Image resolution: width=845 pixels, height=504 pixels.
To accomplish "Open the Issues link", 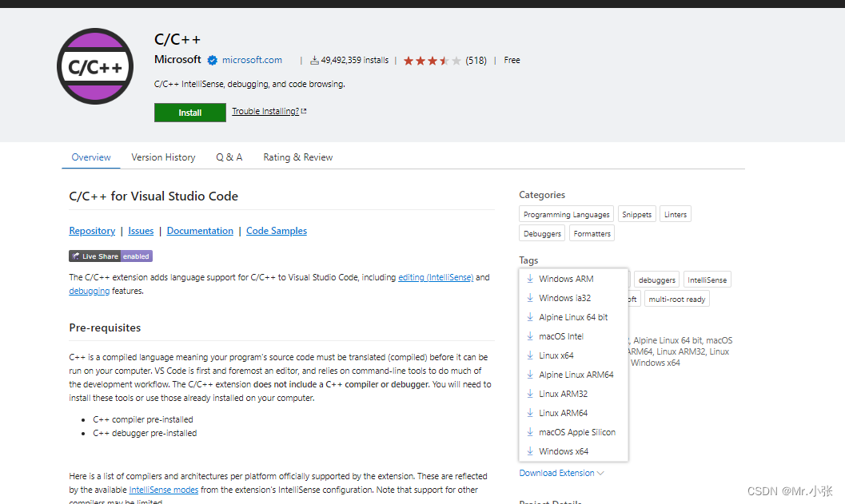I will coord(141,231).
